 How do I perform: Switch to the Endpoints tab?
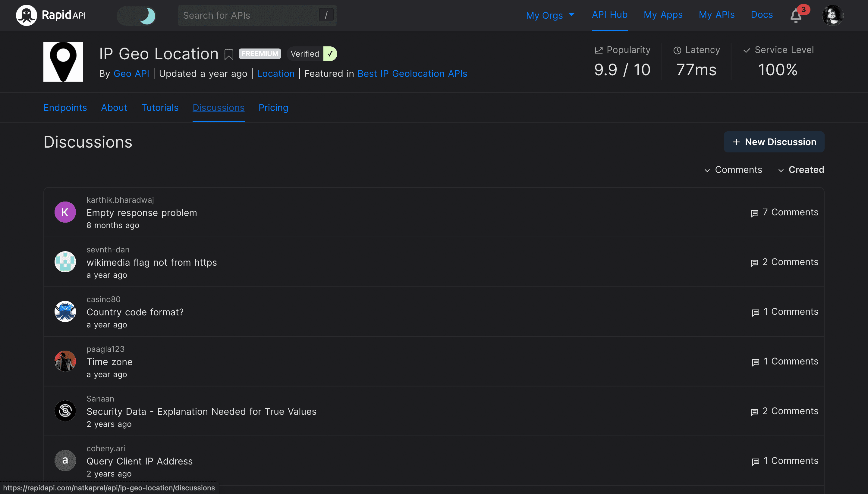coord(65,108)
